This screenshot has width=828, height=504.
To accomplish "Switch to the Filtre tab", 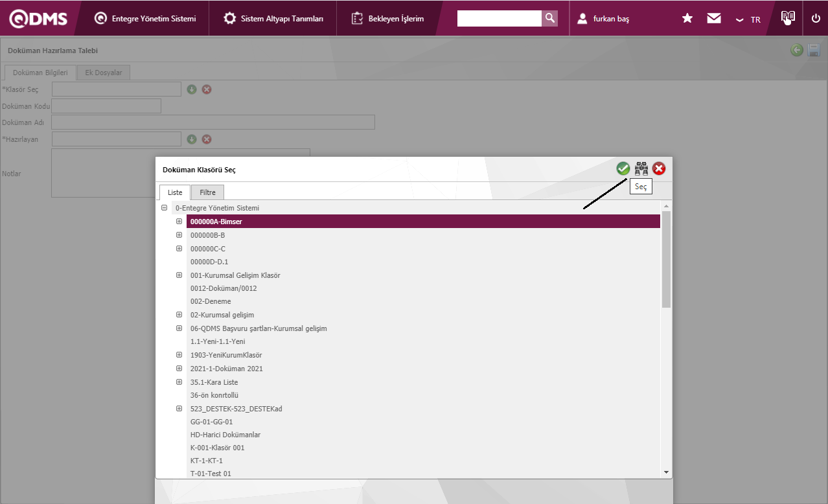I will point(207,192).
